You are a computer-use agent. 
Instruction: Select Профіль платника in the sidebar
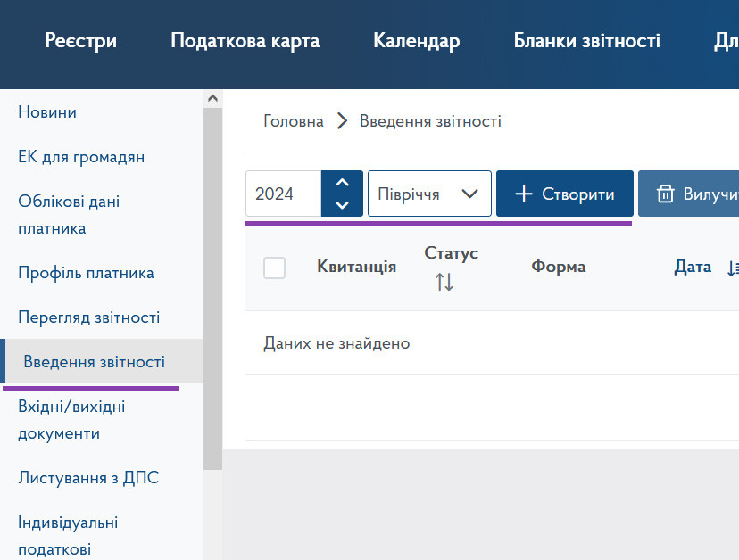pyautogui.click(x=86, y=273)
